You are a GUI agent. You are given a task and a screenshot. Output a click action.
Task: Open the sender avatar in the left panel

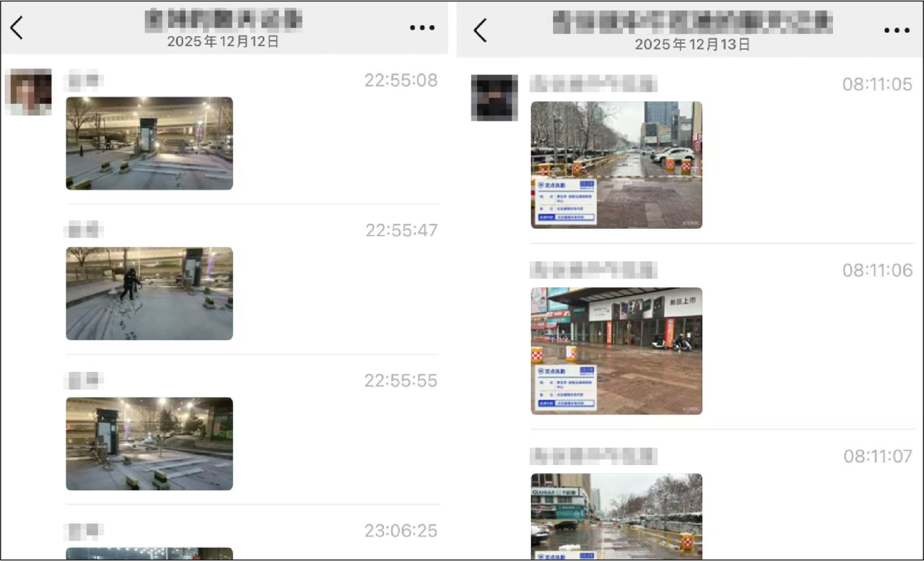(x=28, y=92)
